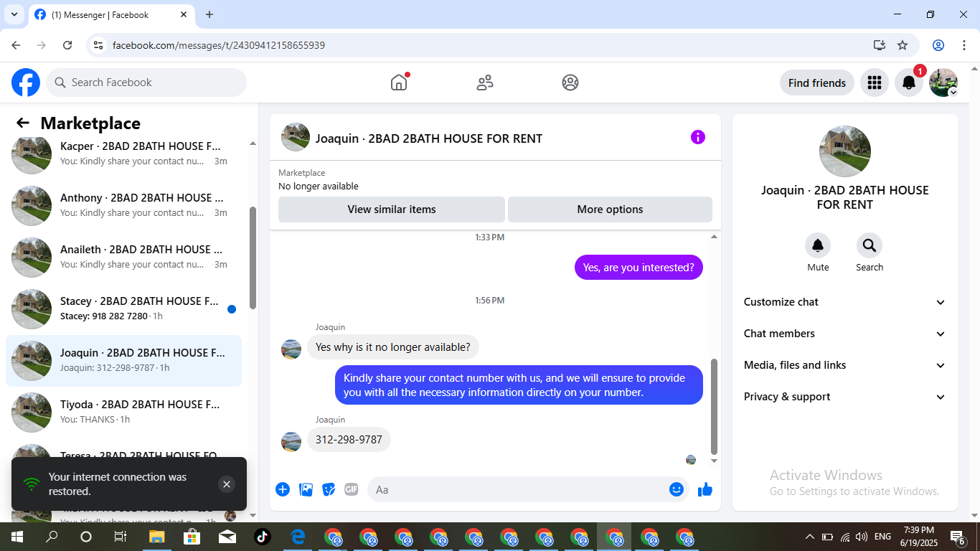Open the Chrome profile icon

pyautogui.click(x=938, y=45)
